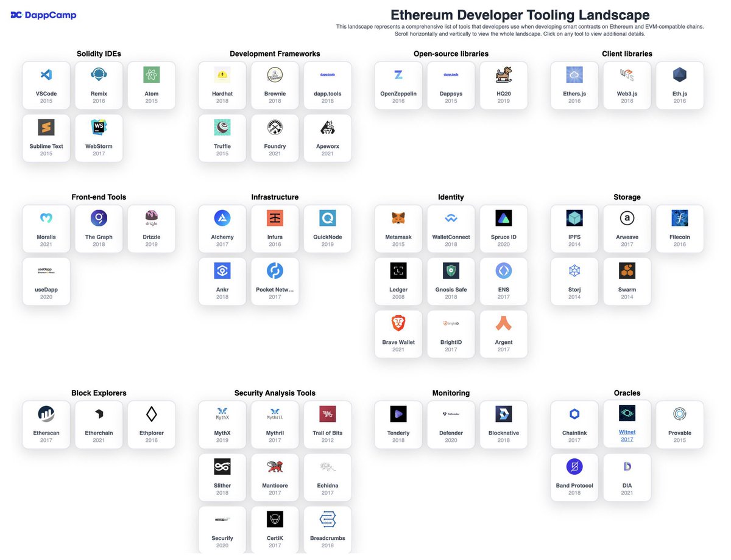731x560 pixels.
Task: Open the Gnosis Safe card
Action: 451,281
